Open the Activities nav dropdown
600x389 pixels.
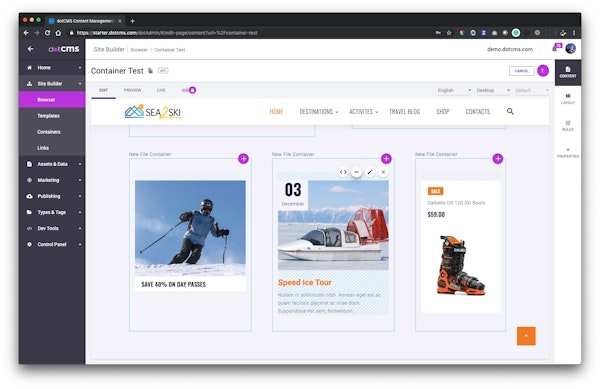coord(364,112)
